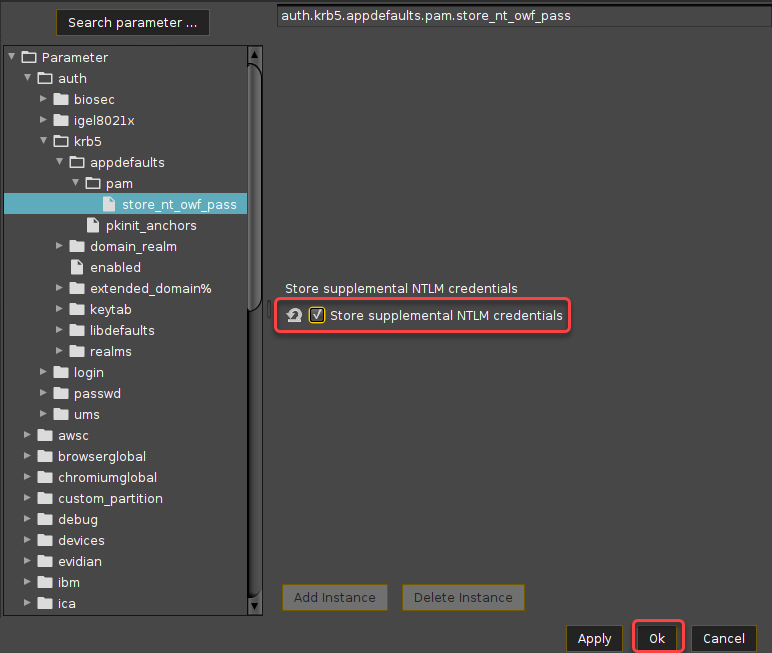Click the keytab folder icon
The image size is (772, 653).
coord(77,309)
